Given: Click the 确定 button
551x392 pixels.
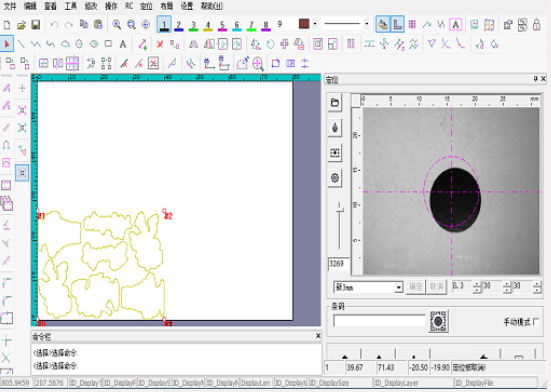Looking at the screenshot, I should 416,287.
